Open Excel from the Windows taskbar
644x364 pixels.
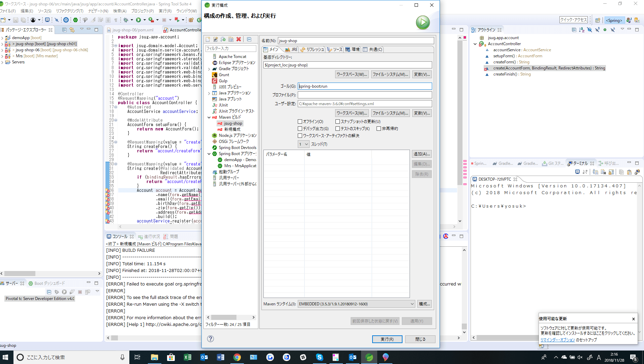point(188,357)
